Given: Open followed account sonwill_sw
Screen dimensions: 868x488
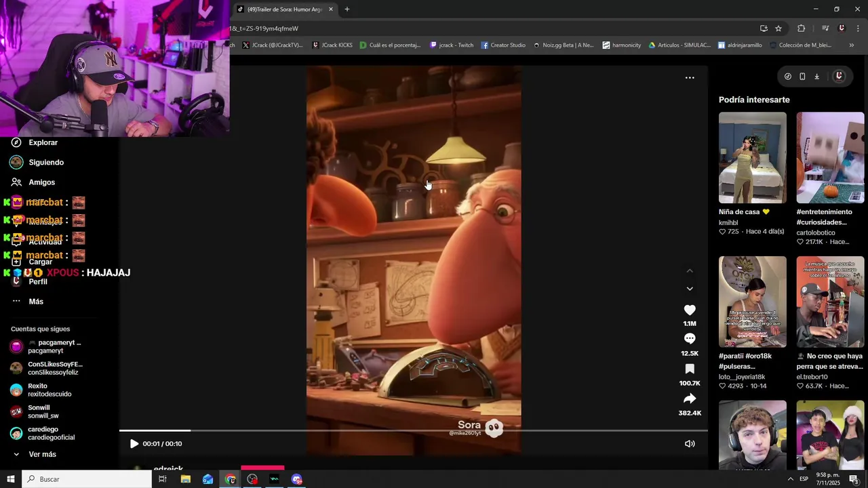Looking at the screenshot, I should point(43,411).
